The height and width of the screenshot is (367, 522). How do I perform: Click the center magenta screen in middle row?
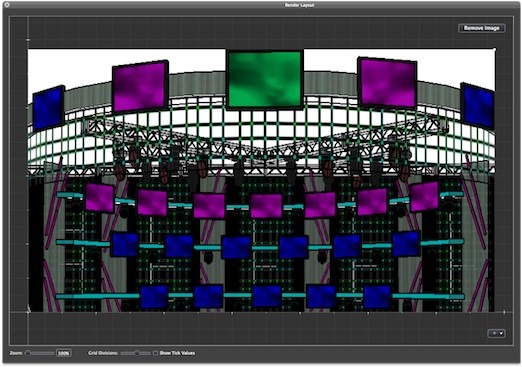[x=266, y=206]
